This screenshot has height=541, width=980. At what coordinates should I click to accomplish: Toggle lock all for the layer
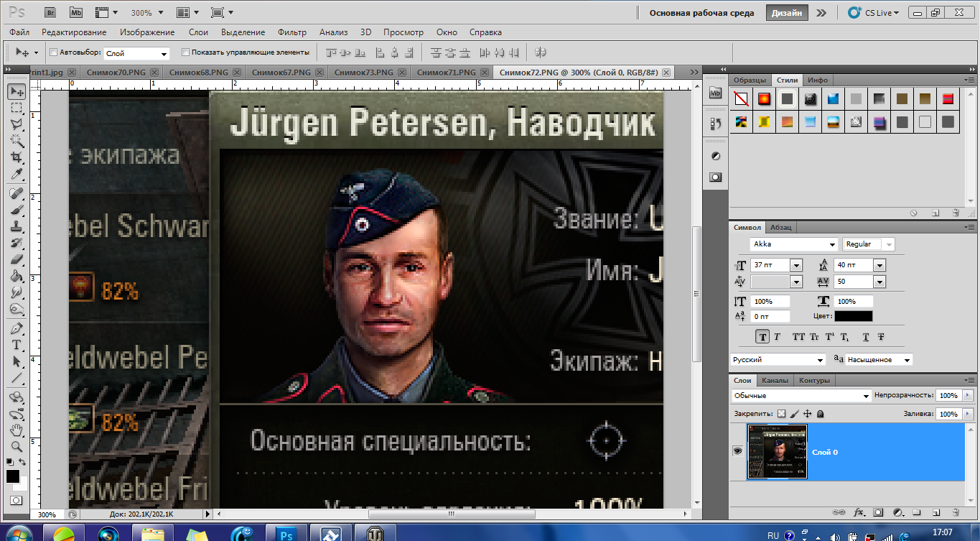coord(821,414)
